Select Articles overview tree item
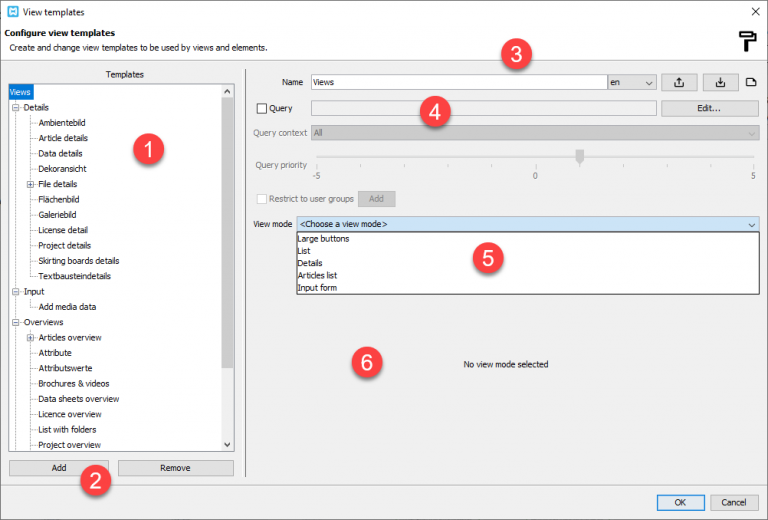Viewport: 768px width, 520px height. click(70, 337)
